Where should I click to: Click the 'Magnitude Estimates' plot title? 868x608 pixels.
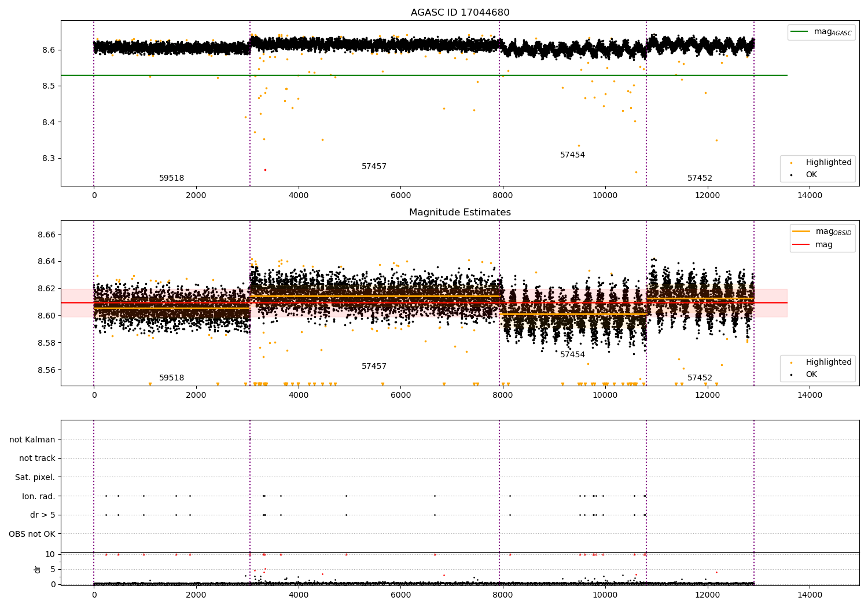click(x=460, y=213)
